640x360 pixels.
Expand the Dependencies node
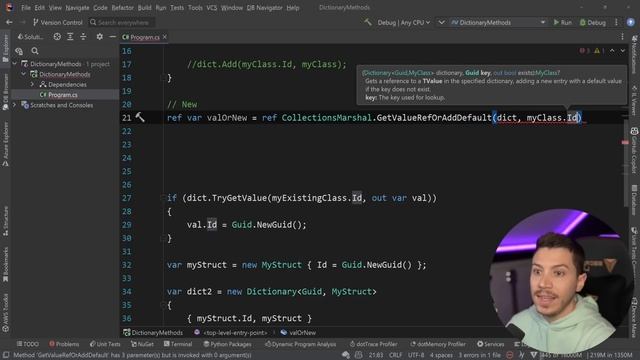(x=32, y=84)
